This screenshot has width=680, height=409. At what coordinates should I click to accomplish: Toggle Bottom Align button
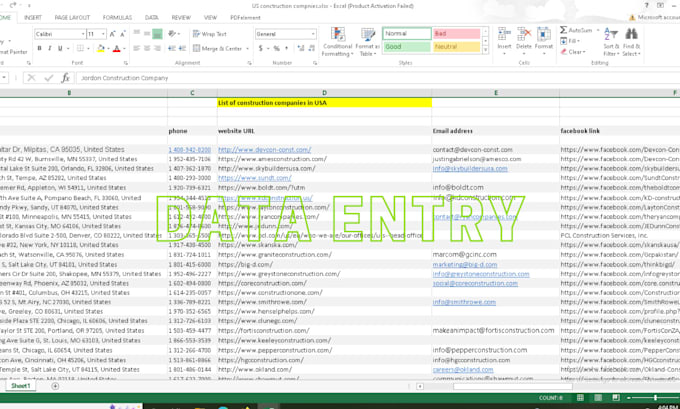tap(157, 33)
